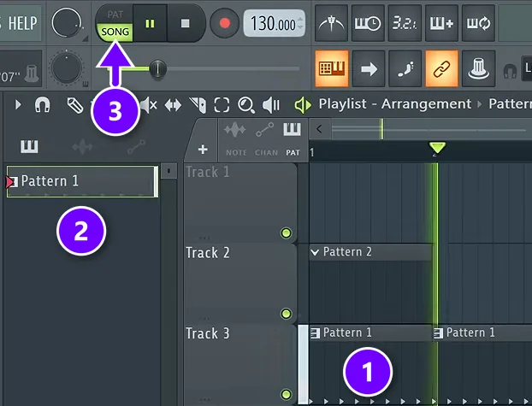
Task: Show patterns in picker via piano icon
Action: click(x=29, y=147)
